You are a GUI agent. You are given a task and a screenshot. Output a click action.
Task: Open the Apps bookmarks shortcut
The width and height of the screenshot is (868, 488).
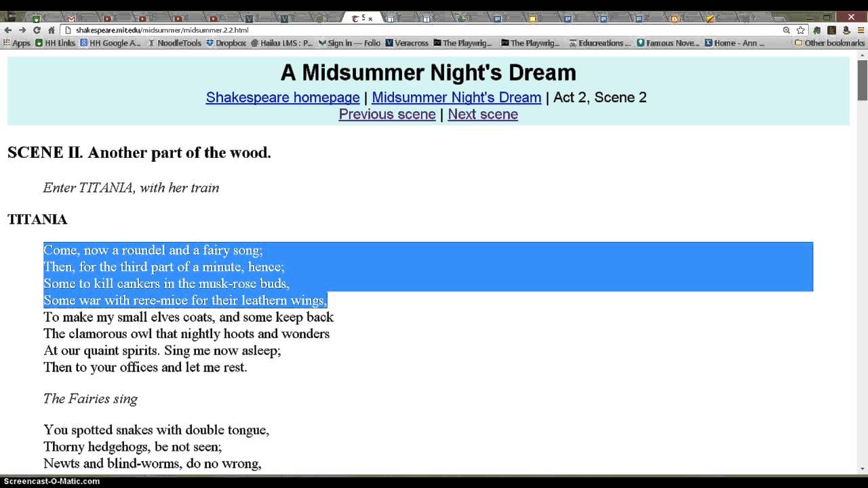17,43
